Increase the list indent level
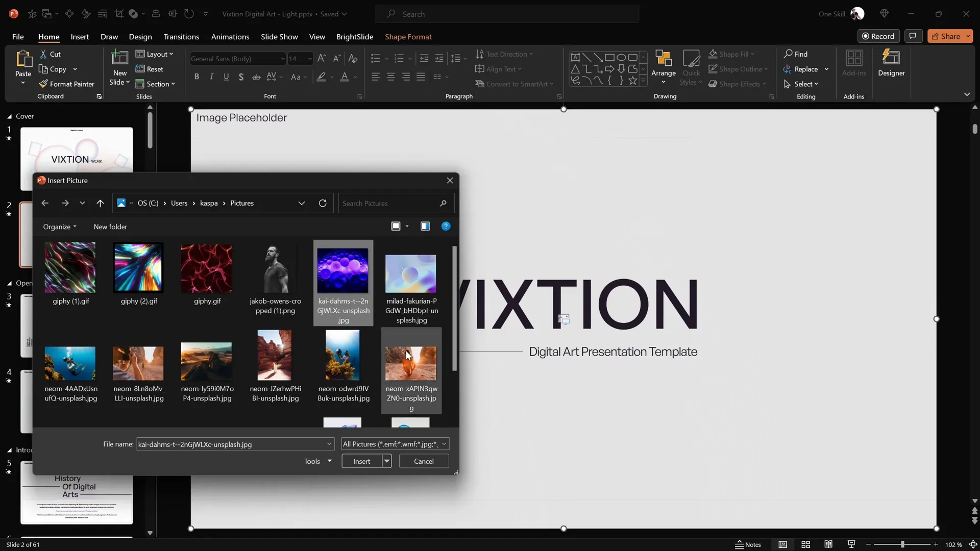This screenshot has height=551, width=980. click(x=439, y=59)
